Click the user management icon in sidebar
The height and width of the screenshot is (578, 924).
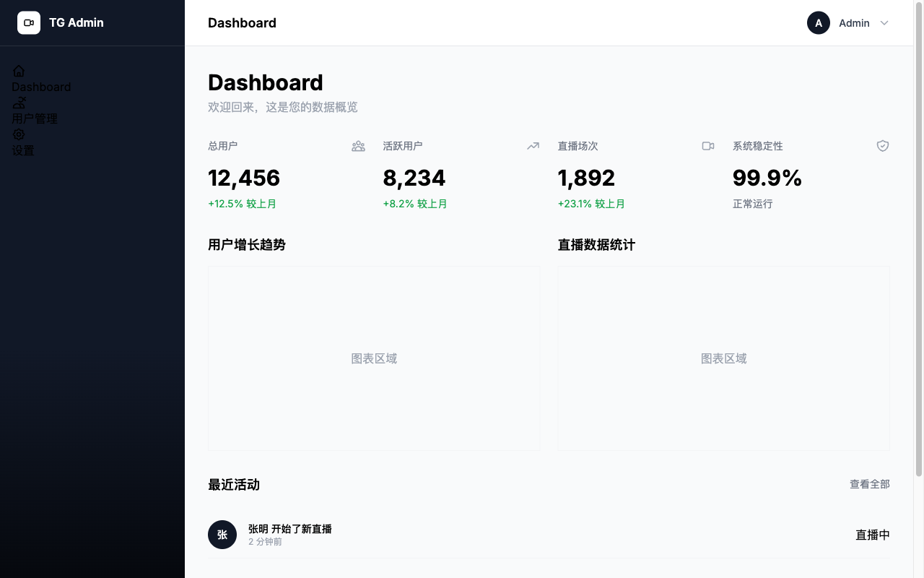pos(19,103)
